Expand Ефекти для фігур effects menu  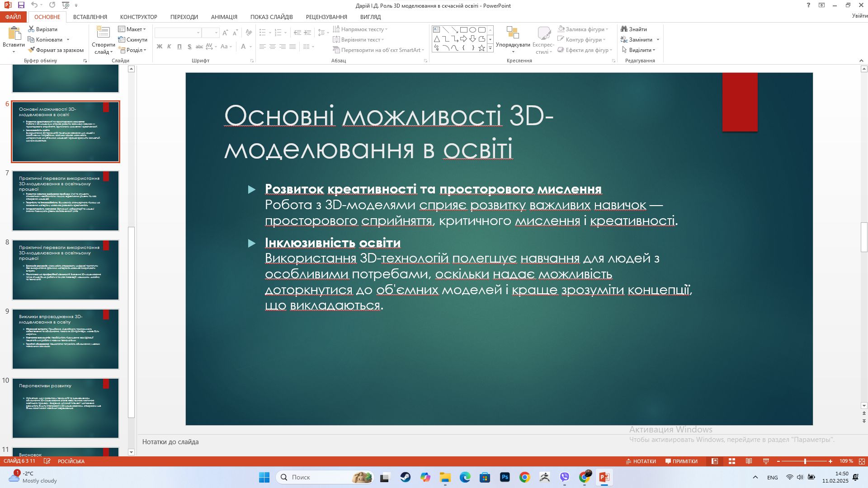(585, 50)
